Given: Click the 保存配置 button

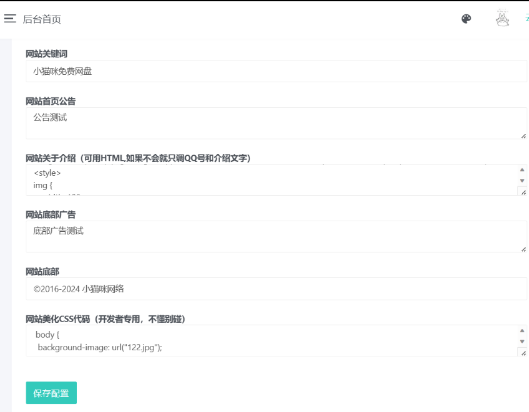Looking at the screenshot, I should 51,393.
